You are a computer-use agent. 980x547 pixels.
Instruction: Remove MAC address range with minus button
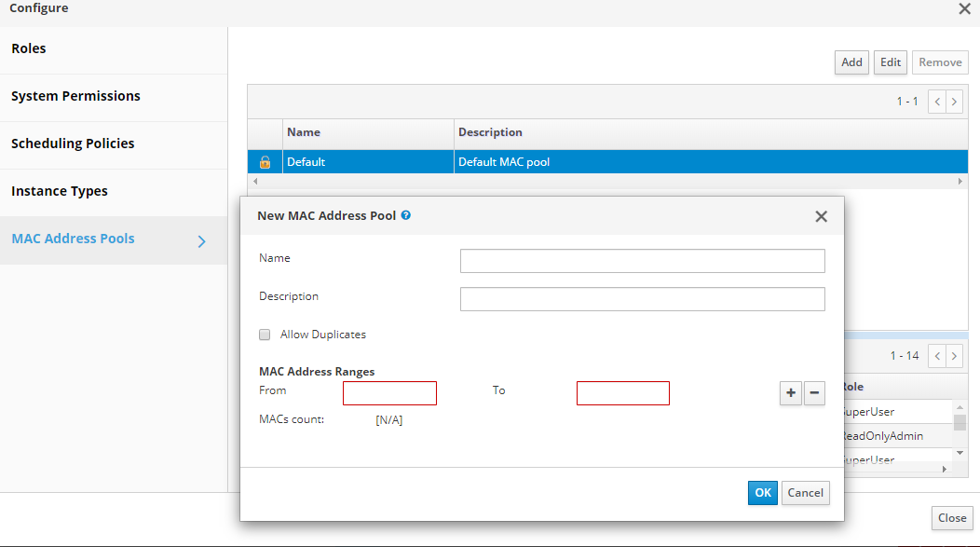tap(813, 393)
